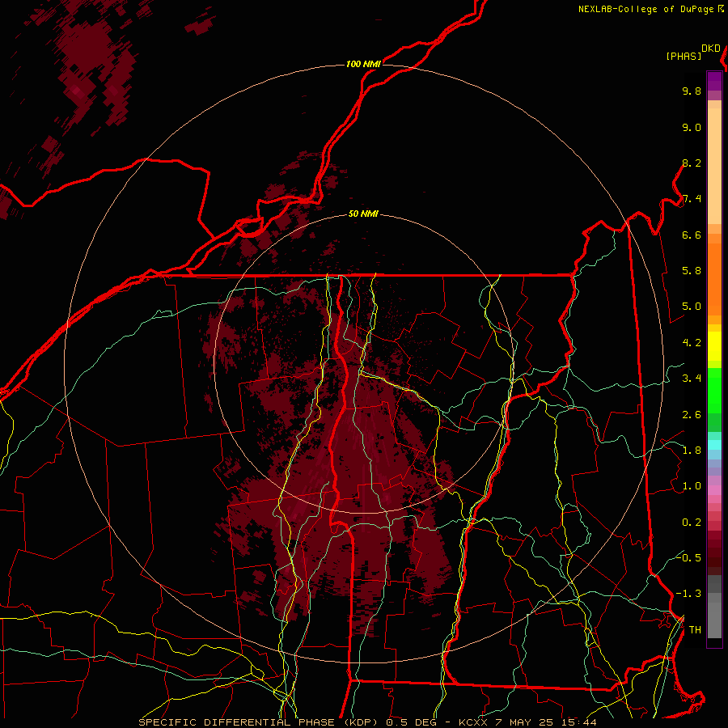The width and height of the screenshot is (728, 728).
Task: Click the 9.0 legend value
Action: coord(692,127)
